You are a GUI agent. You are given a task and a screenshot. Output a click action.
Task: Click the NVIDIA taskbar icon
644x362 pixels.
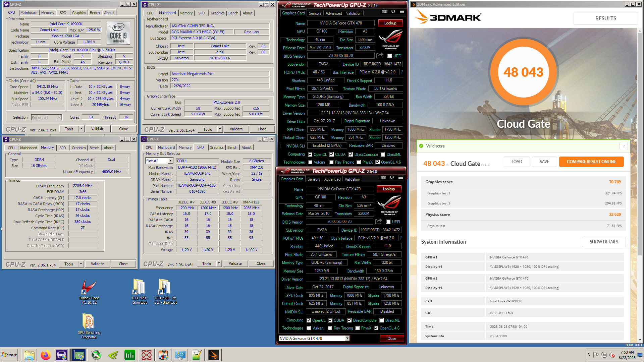pyautogui.click(x=113, y=355)
